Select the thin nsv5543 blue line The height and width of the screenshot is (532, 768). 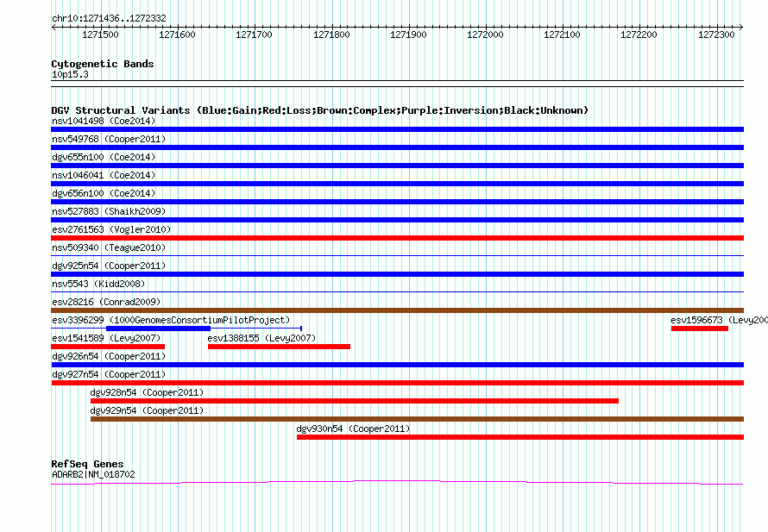pyautogui.click(x=397, y=292)
